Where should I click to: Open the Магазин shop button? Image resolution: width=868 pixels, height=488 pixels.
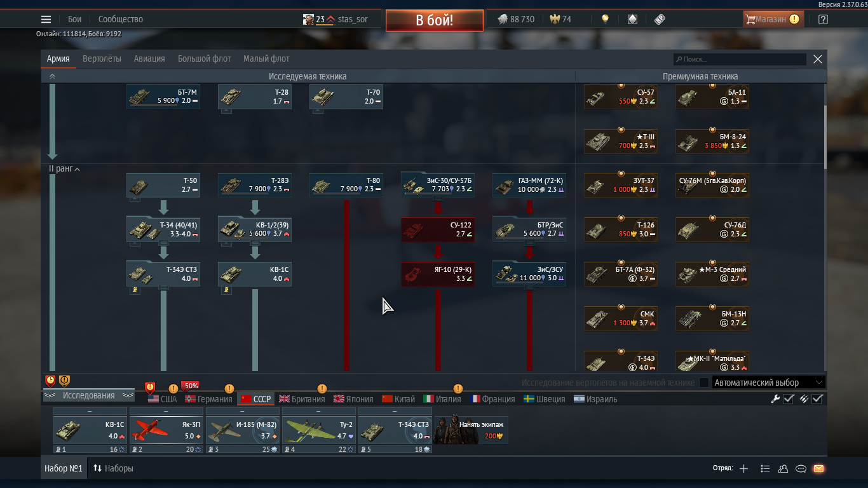point(773,19)
